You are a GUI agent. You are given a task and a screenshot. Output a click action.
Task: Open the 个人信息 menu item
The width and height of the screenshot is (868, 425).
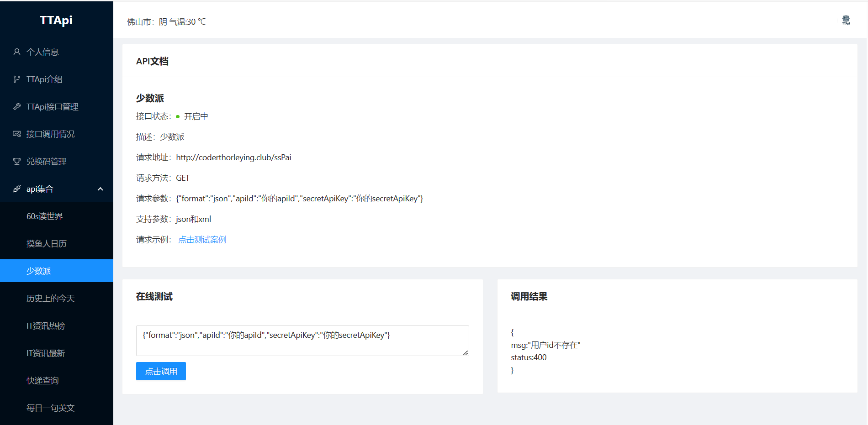point(57,52)
